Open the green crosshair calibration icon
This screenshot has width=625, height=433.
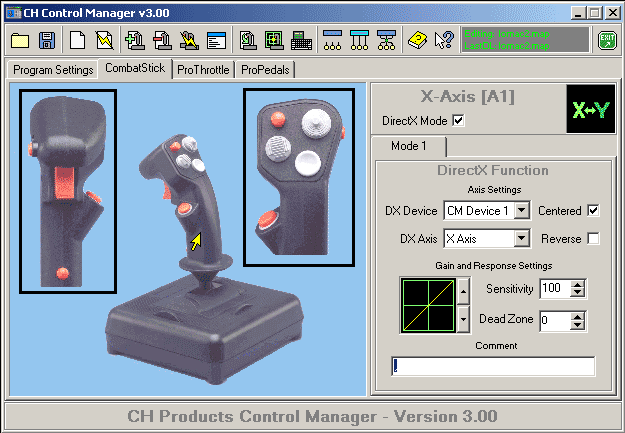[274, 40]
